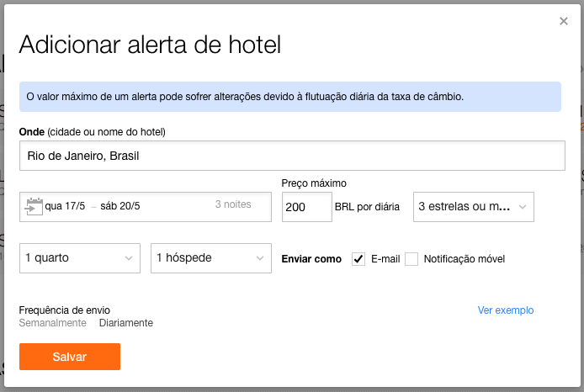Screen dimensions: 584x392
Task: Enable the Notificação móvel checkbox
Action: 411,259
